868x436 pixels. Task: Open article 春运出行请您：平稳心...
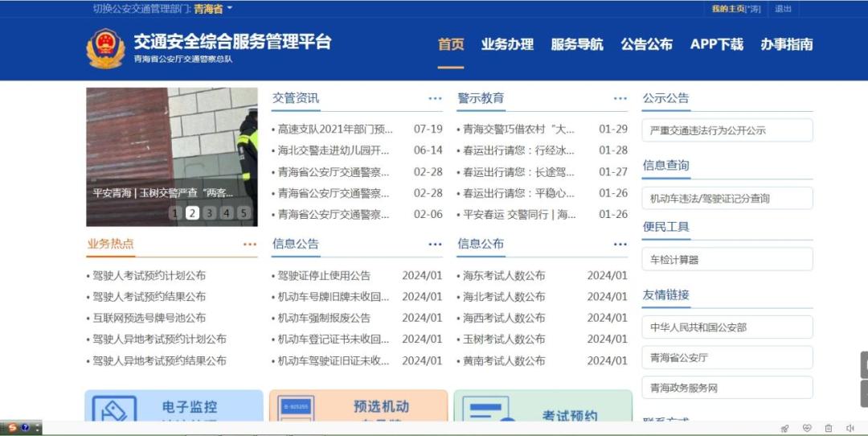point(518,193)
